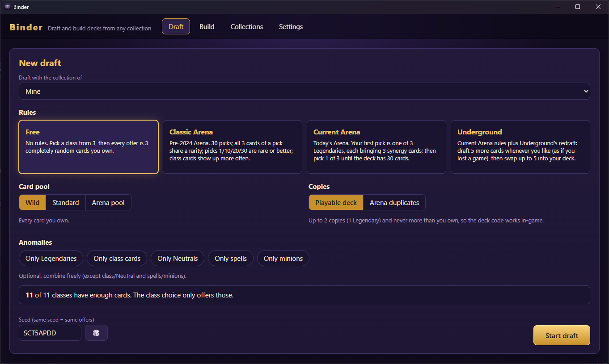
Task: Minimize the Binder window
Action: 558,7
